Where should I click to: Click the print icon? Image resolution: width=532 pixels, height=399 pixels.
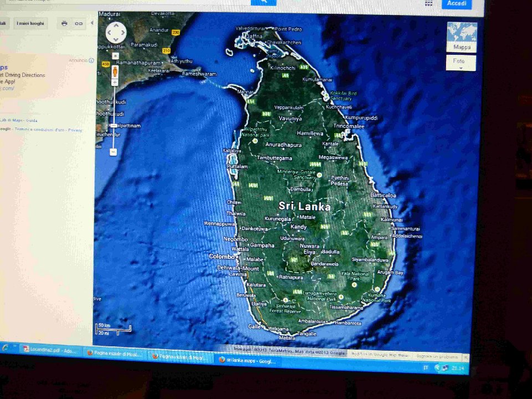(64, 23)
